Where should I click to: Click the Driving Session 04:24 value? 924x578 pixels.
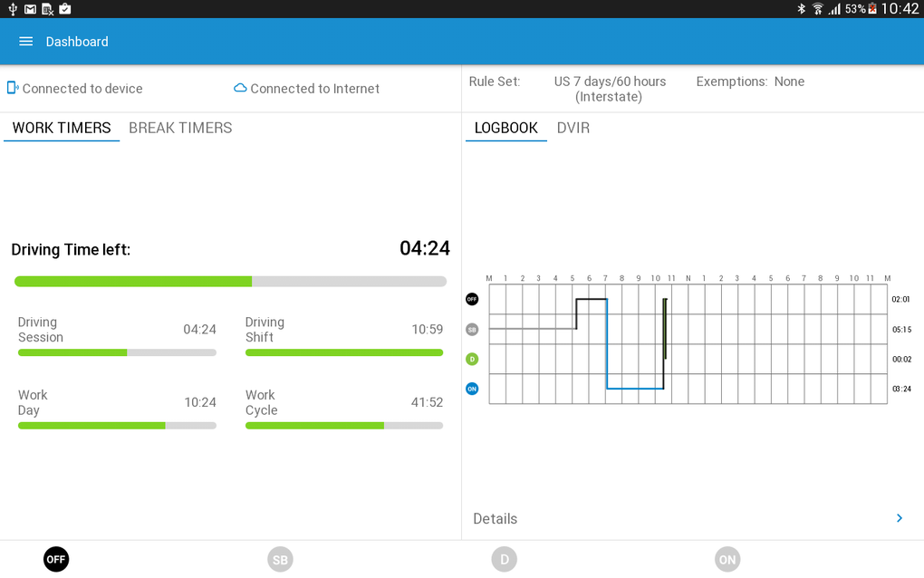pos(200,330)
